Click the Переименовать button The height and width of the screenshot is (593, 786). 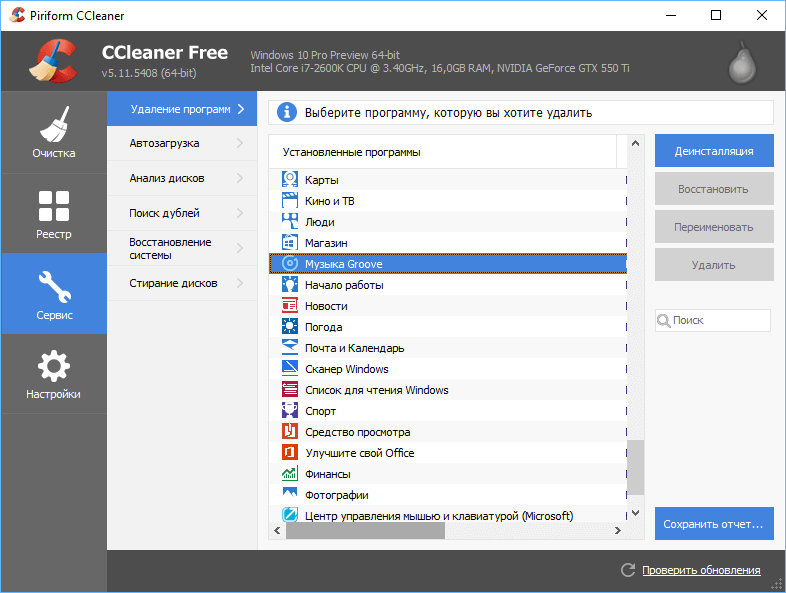(x=714, y=227)
